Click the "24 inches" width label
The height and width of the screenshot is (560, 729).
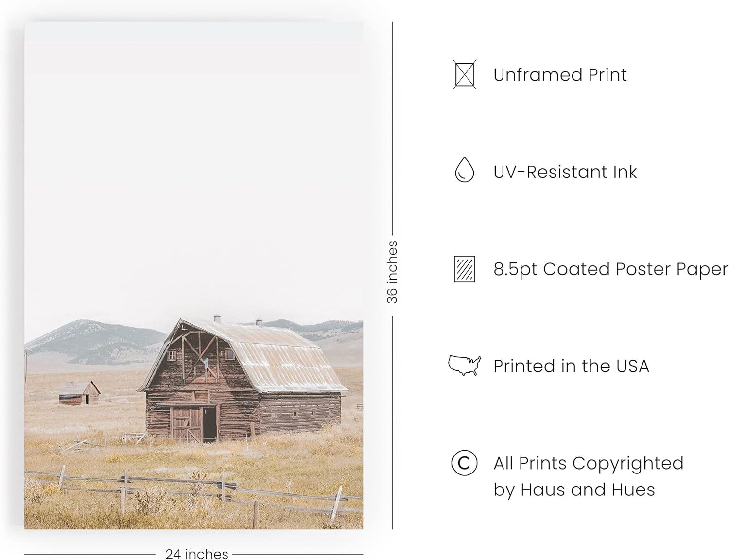196,554
